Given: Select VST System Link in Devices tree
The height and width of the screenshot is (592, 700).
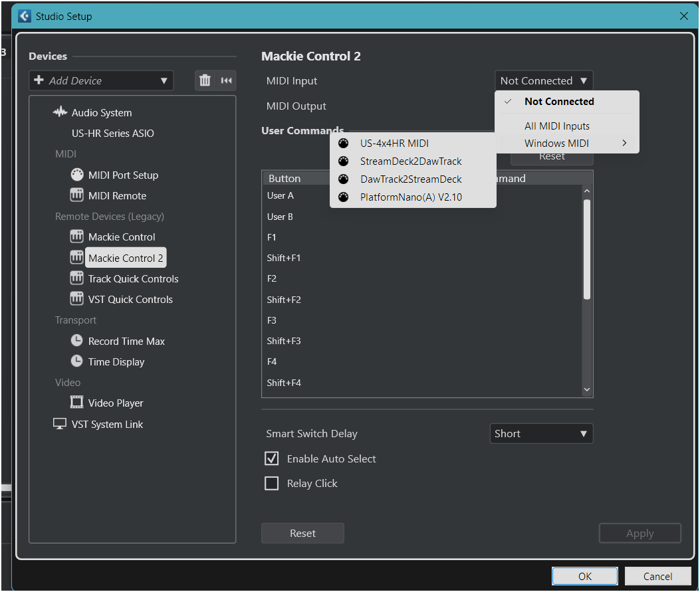Looking at the screenshot, I should (108, 424).
